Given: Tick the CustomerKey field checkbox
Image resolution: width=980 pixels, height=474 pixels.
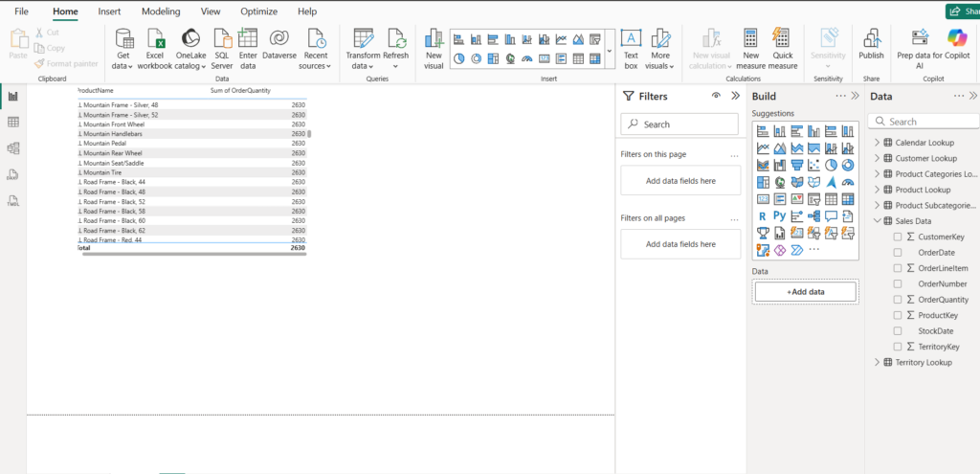Looking at the screenshot, I should (898, 237).
